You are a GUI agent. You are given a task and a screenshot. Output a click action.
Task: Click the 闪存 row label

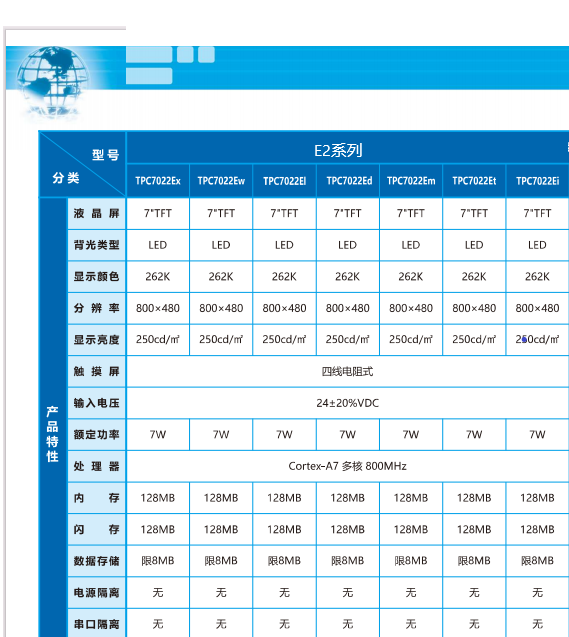pos(96,529)
